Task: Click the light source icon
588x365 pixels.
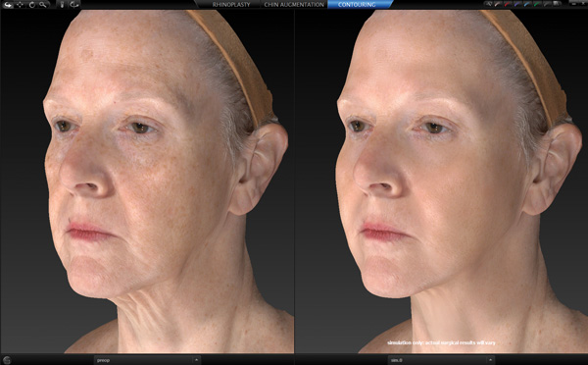Action: [x=63, y=5]
